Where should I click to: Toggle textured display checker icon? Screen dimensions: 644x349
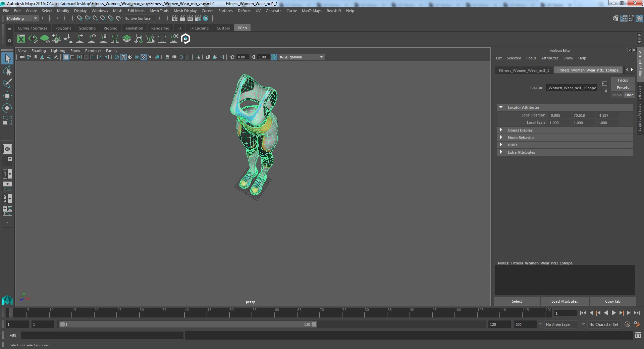(x=144, y=57)
